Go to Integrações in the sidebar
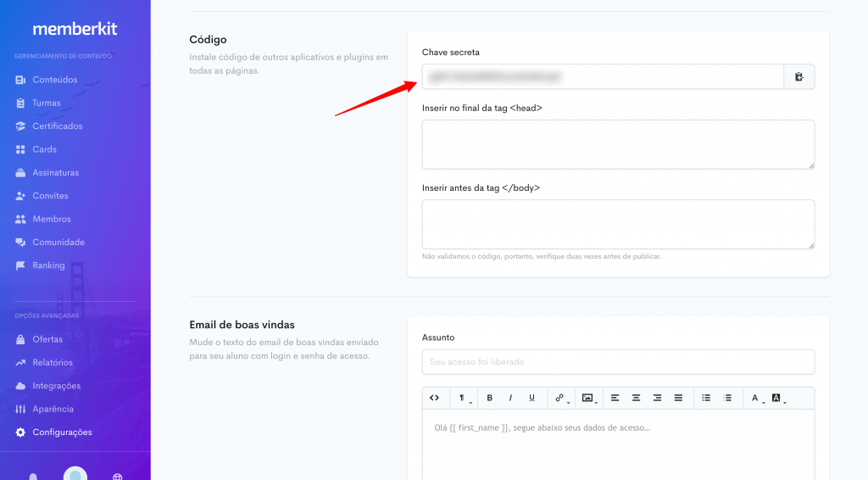This screenshot has height=480, width=868. [x=56, y=386]
